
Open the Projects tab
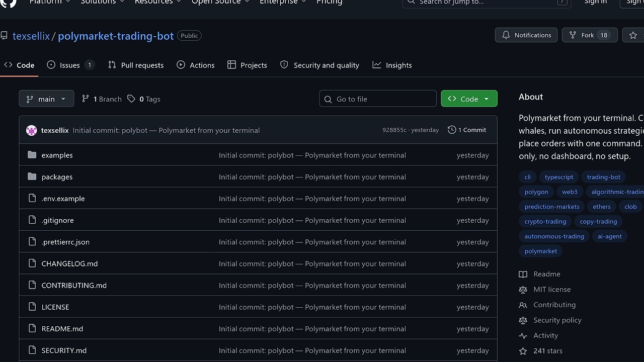pos(247,65)
